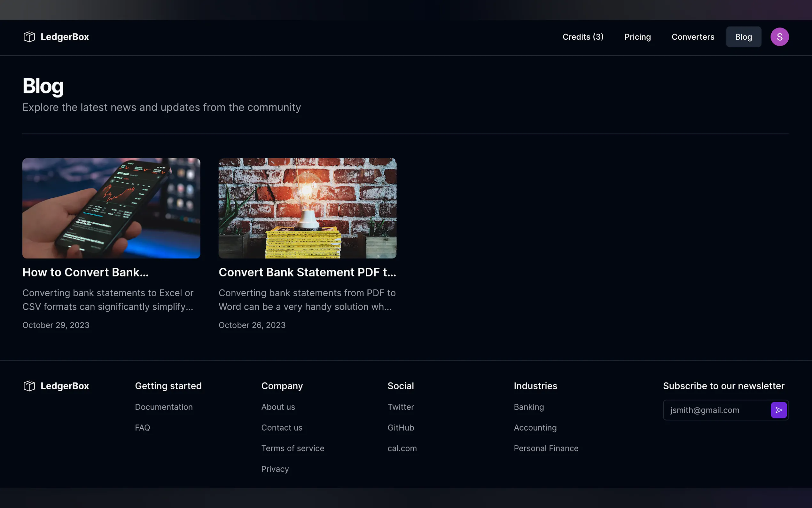Submit newsletter with the send arrow icon
Viewport: 812px width, 508px height.
click(x=778, y=410)
